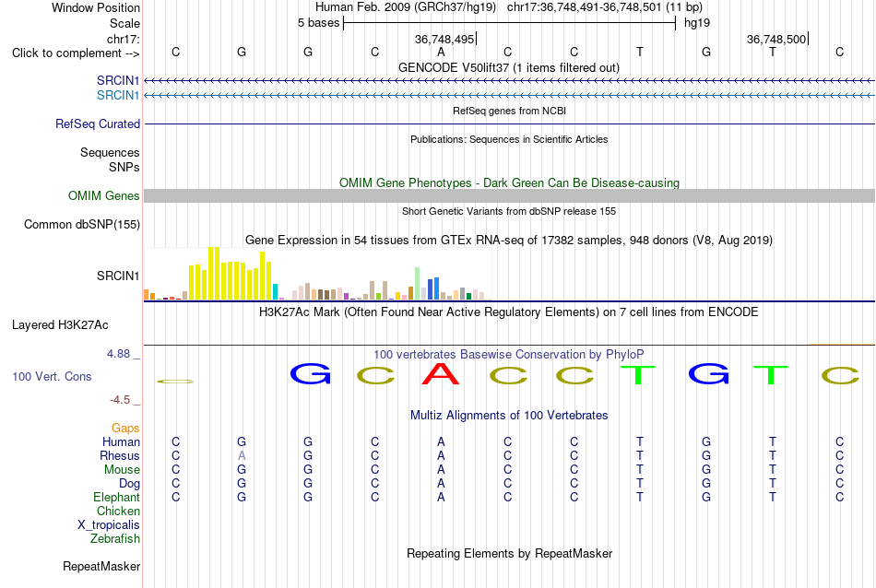Image resolution: width=876 pixels, height=588 pixels.
Task: Open the GTEx 'Gene Expression in 54 tissues' title
Action: pyautogui.click(x=509, y=241)
